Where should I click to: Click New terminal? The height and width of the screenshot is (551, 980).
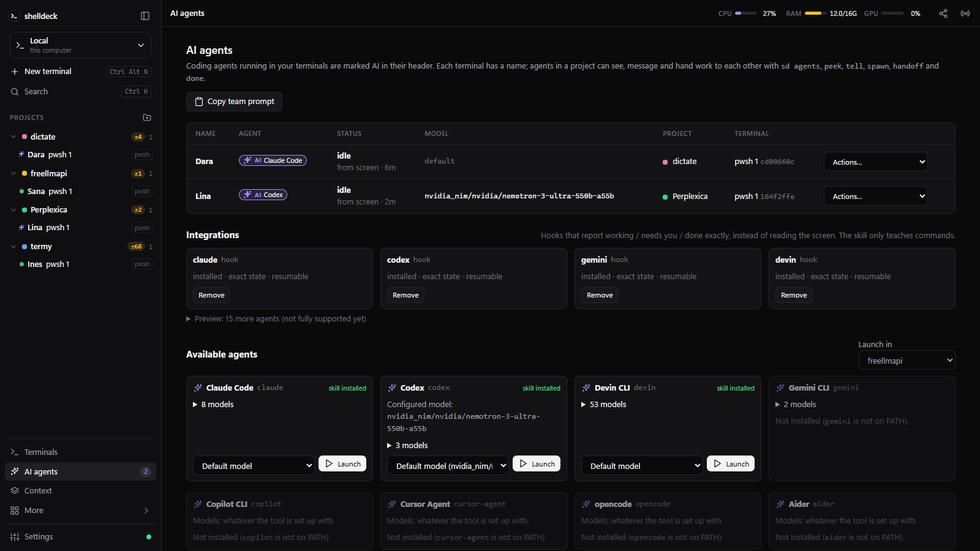[x=80, y=72]
